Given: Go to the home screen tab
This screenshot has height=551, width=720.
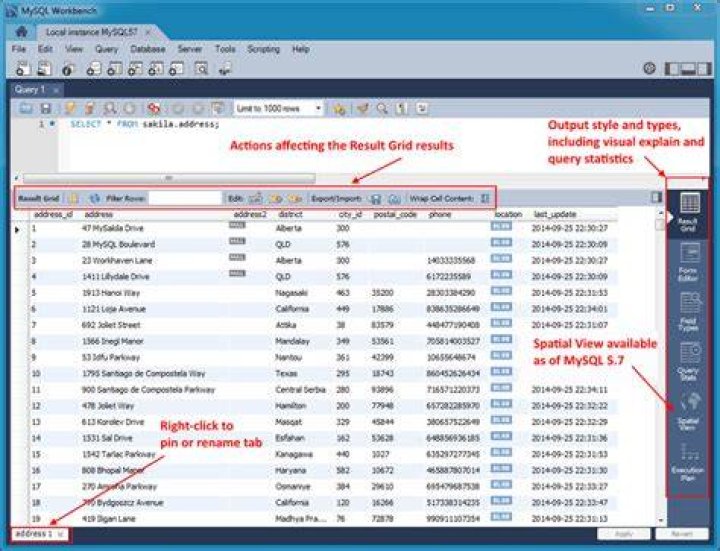Looking at the screenshot, I should pyautogui.click(x=21, y=32).
